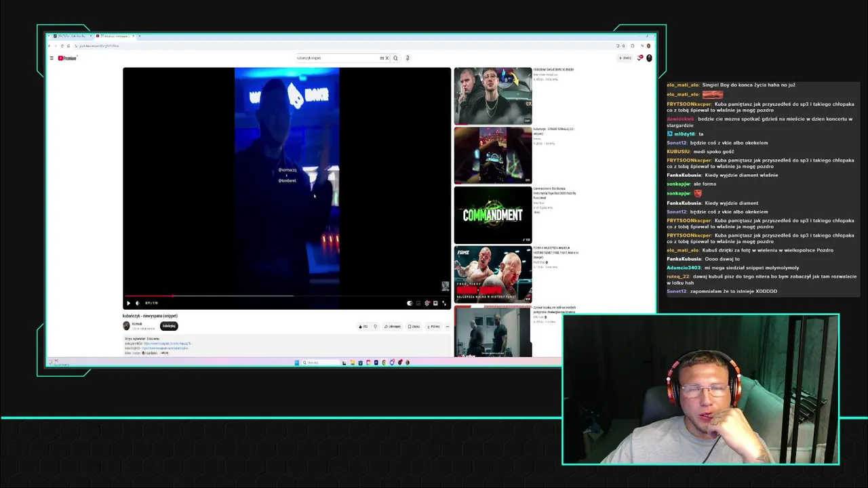Like the video with thumbs-up button
Screen dimensions: 868x488
tap(363, 327)
